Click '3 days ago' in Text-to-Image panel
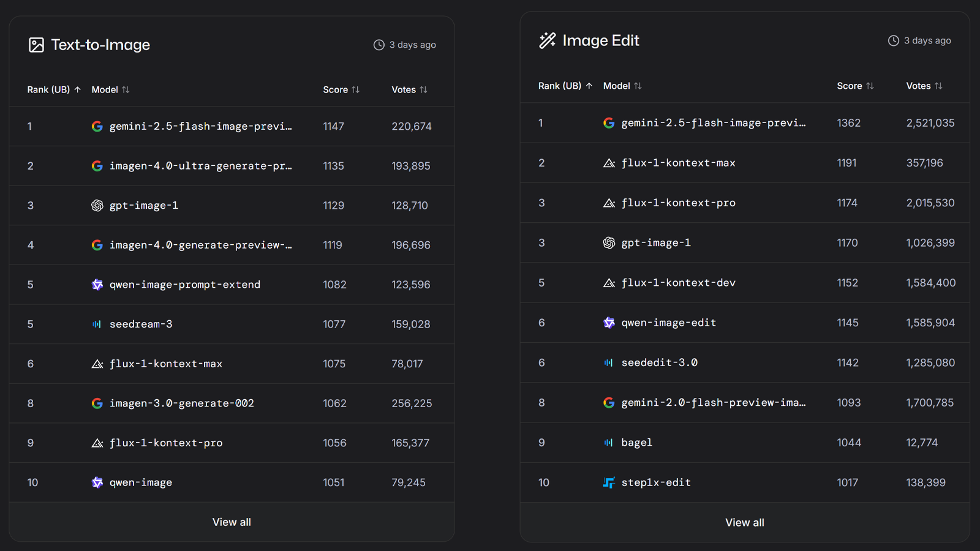Screen dimensions: 980x551 tap(413, 45)
